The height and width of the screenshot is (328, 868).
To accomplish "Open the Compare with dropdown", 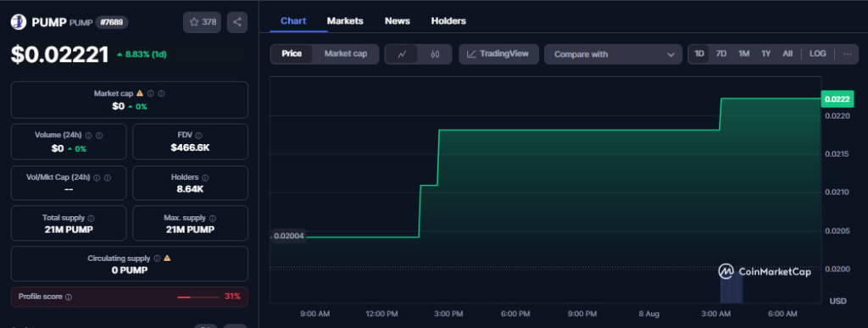I will click(613, 54).
